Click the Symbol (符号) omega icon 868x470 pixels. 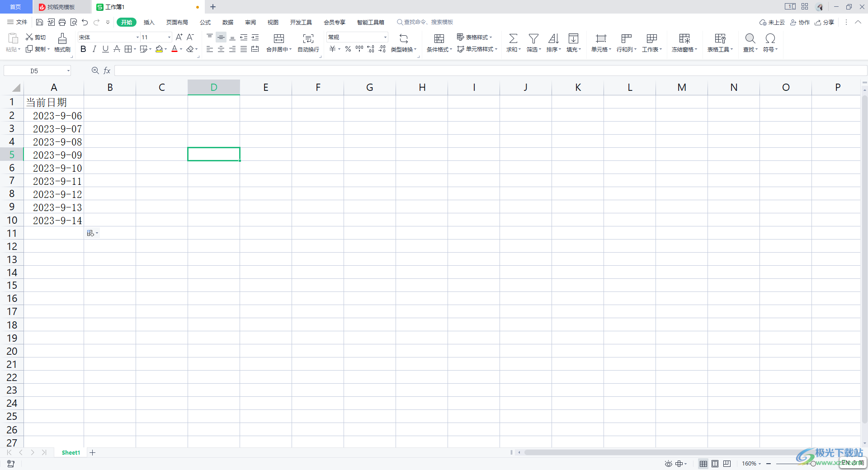pyautogui.click(x=770, y=38)
